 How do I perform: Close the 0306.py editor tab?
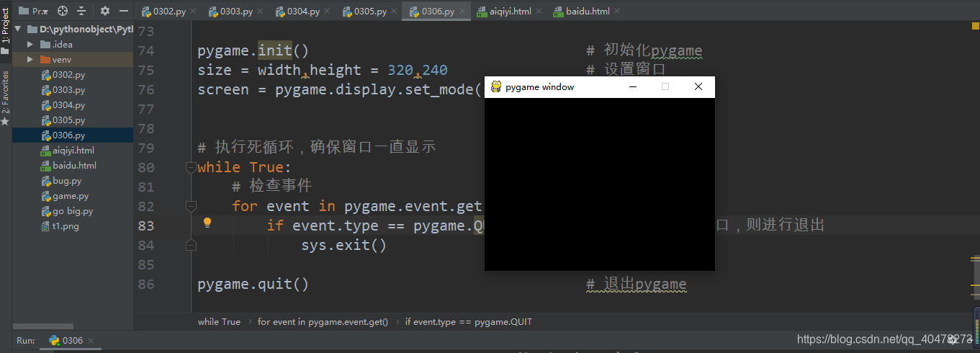(x=463, y=12)
